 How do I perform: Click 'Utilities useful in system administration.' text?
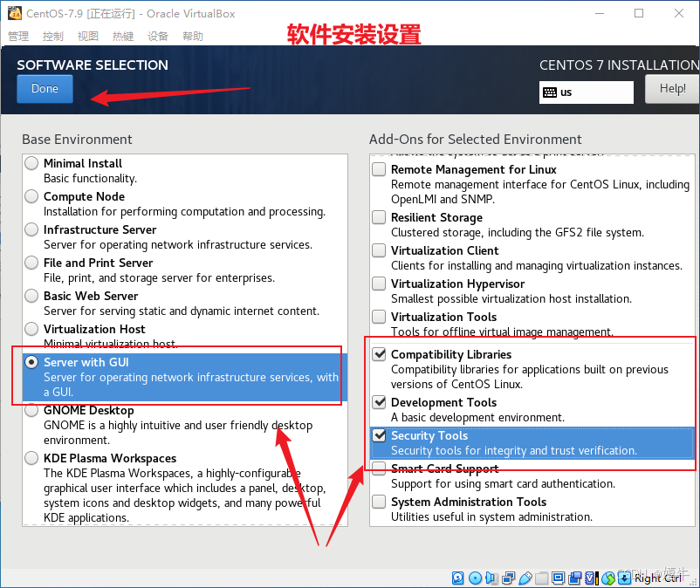(491, 517)
